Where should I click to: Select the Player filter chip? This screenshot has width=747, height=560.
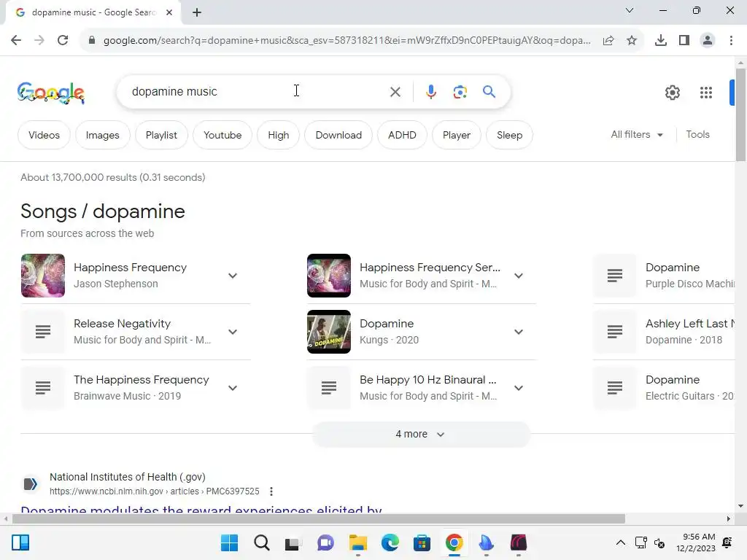click(457, 135)
